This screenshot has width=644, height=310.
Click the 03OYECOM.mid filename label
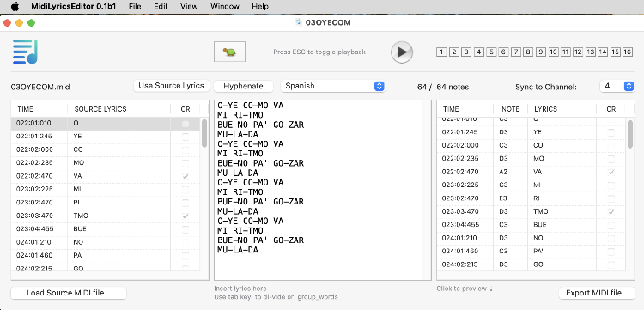coord(40,87)
